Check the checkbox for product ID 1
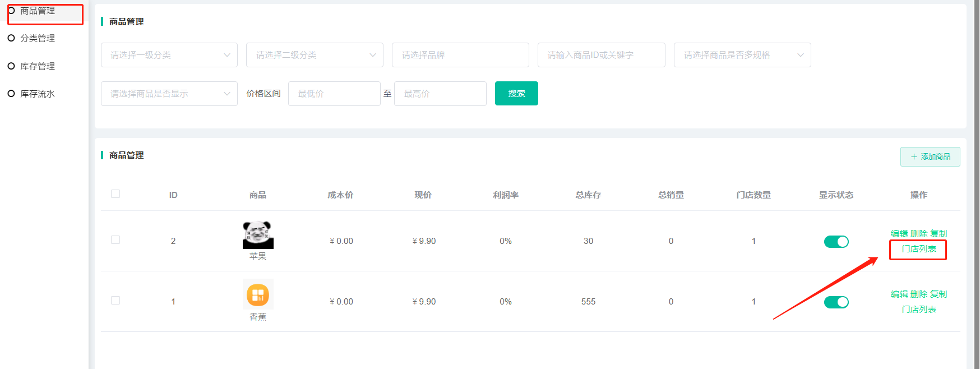Viewport: 980px width, 369px height. point(115,301)
